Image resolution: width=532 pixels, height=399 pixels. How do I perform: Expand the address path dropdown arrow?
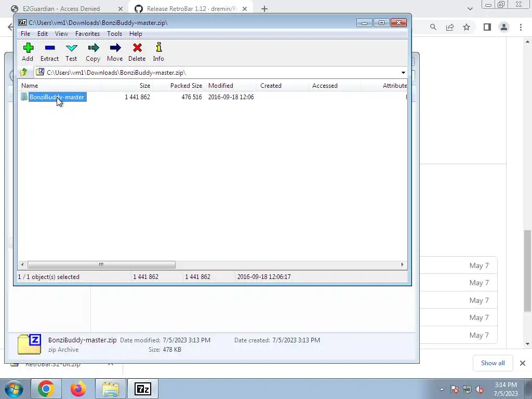pyautogui.click(x=403, y=73)
